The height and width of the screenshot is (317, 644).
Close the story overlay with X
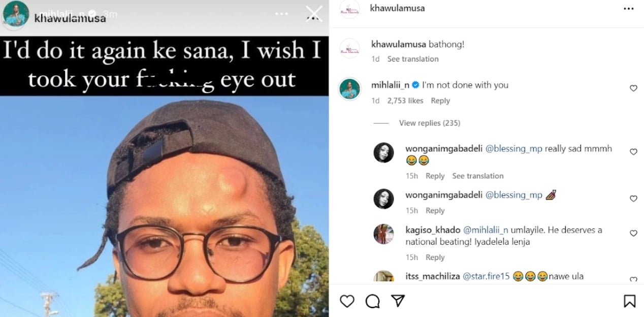[x=314, y=14]
